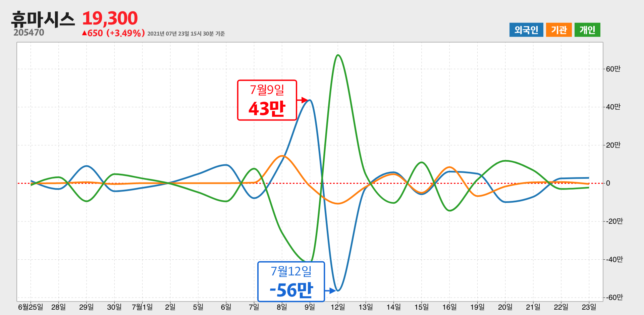This screenshot has width=644, height=315.
Task: Click the -40만 y-axis label
Action: (x=614, y=259)
